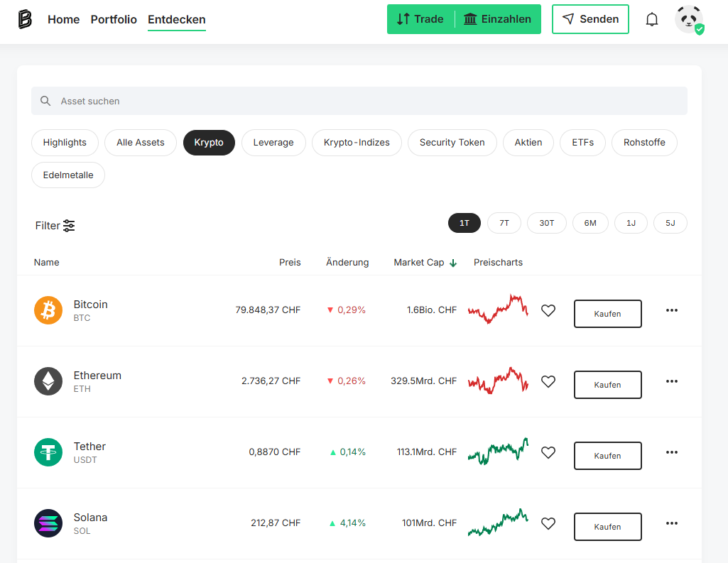
Task: Sort by the Name column header
Action: click(46, 262)
